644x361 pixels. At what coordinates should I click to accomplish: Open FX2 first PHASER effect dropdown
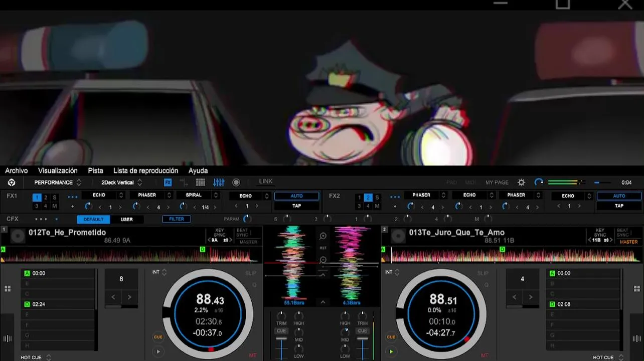pos(425,195)
